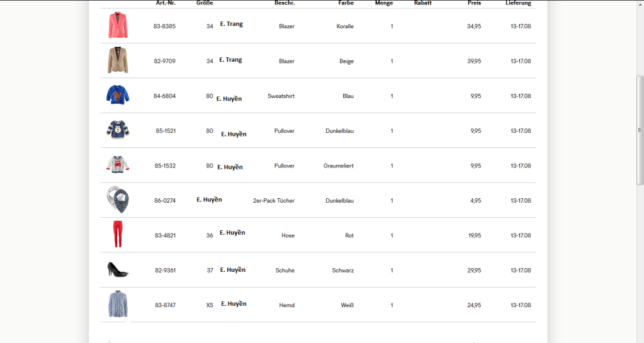Open the grey pullover with red car image

pyautogui.click(x=118, y=165)
